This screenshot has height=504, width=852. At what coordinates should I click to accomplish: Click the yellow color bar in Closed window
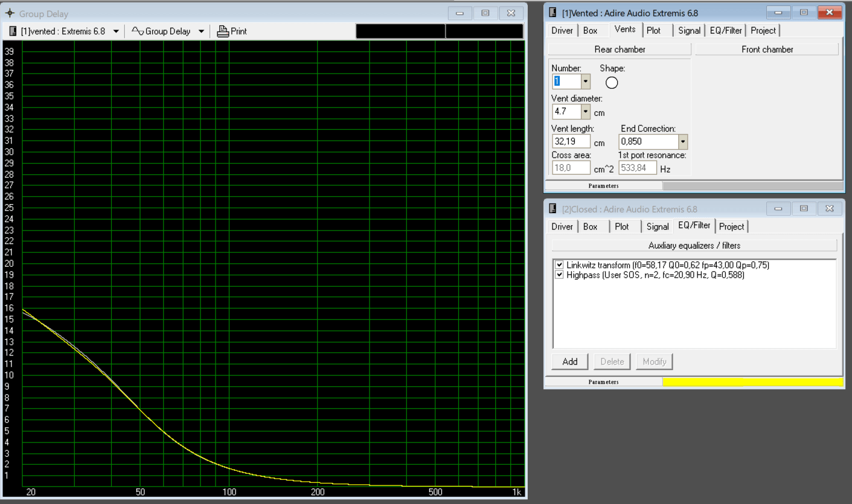tap(752, 381)
